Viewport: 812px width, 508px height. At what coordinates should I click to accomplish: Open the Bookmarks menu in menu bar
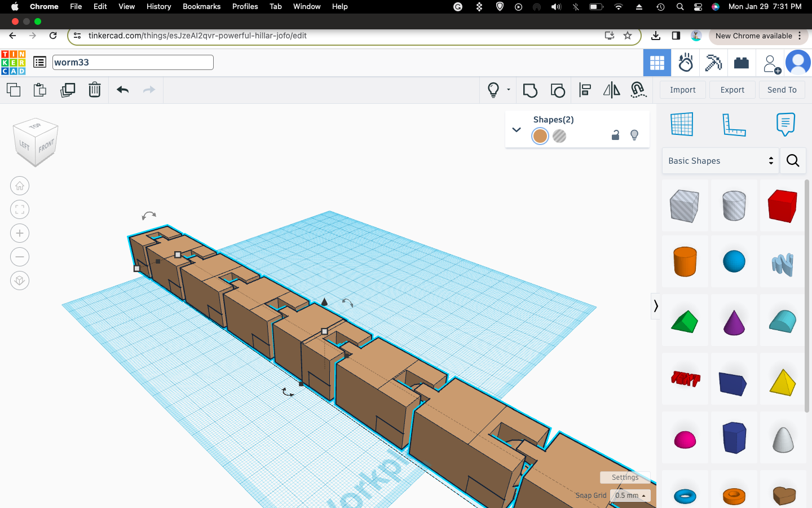pyautogui.click(x=201, y=6)
